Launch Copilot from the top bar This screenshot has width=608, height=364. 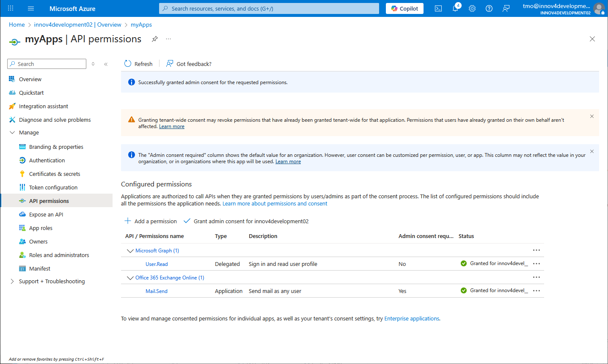pyautogui.click(x=404, y=8)
